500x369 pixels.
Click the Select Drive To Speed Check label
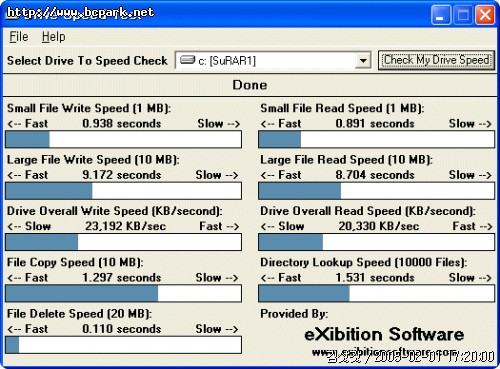point(87,61)
